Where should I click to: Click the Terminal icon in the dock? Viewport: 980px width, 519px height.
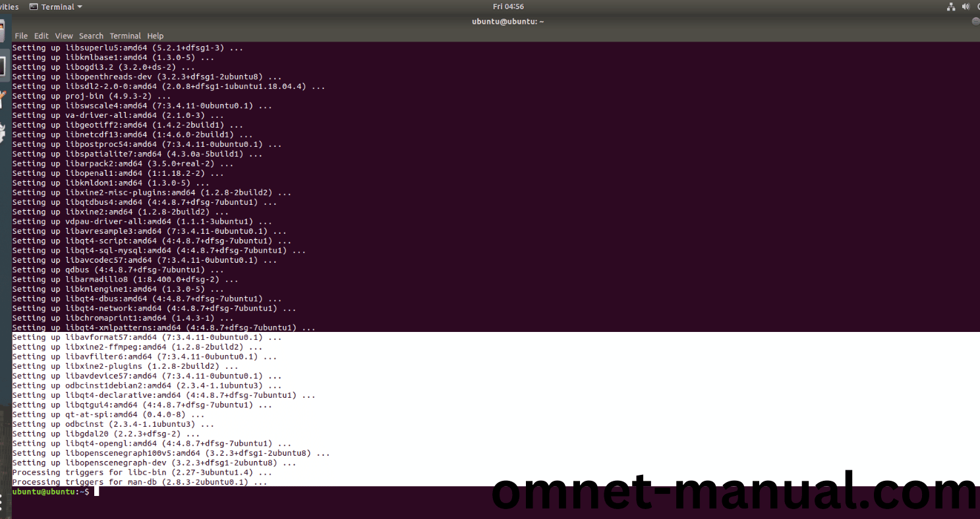(3, 66)
